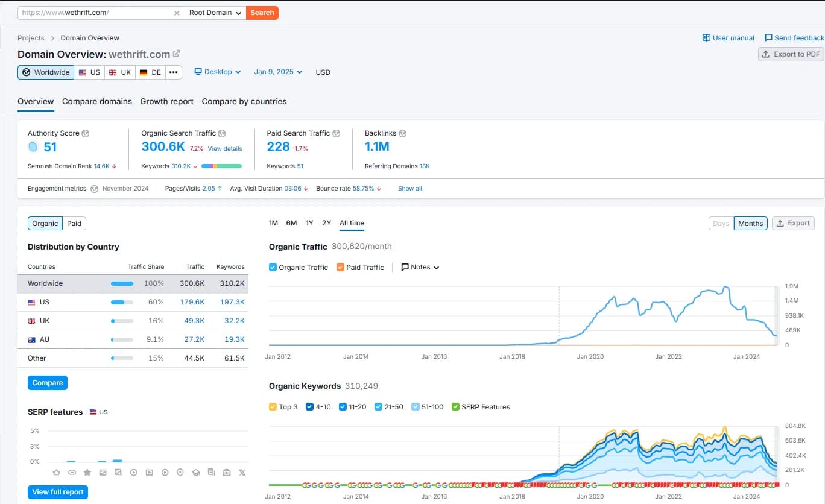Toggle the 4-10 positions checkbox
The image size is (825, 504).
pyautogui.click(x=310, y=407)
